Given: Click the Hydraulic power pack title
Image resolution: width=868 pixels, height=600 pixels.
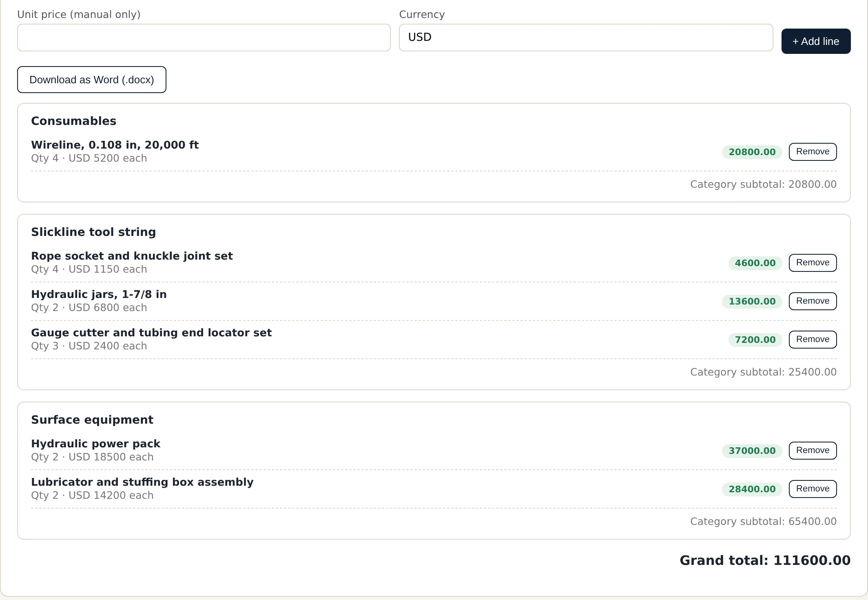Looking at the screenshot, I should (96, 444).
